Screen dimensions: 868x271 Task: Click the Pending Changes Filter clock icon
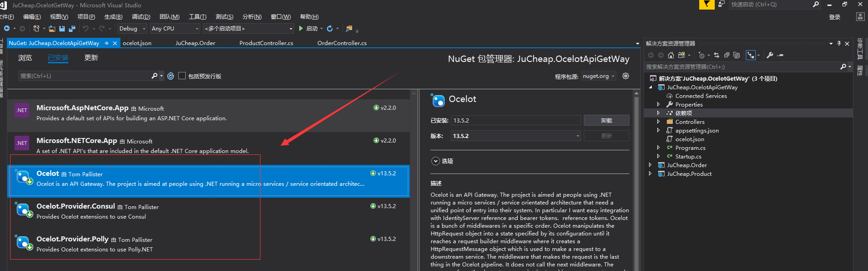point(702,55)
